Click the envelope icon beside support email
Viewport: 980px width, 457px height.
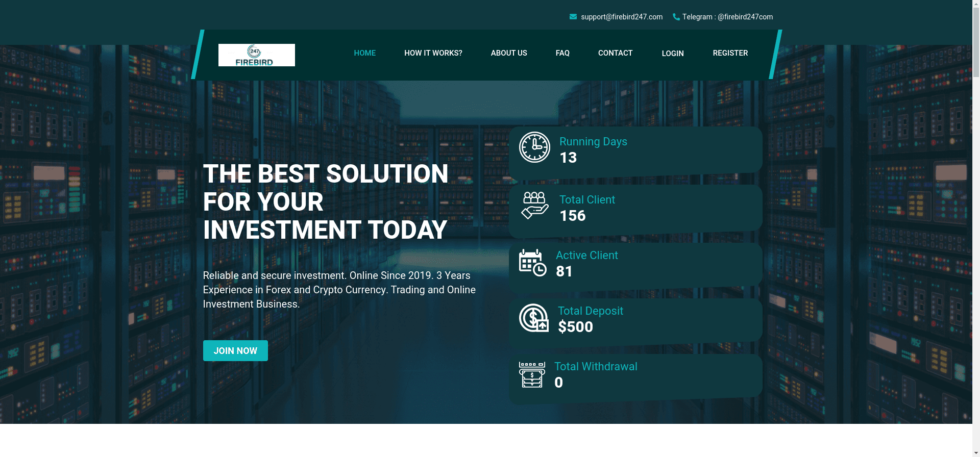[573, 17]
